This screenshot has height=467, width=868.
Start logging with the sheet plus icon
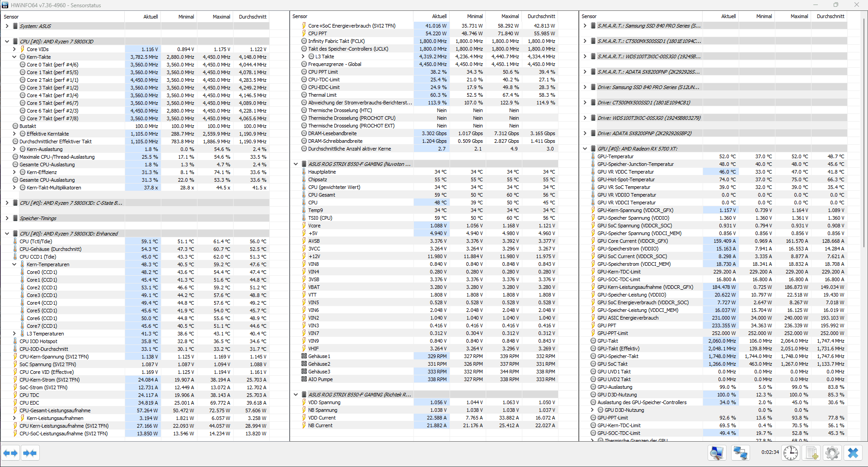pyautogui.click(x=812, y=453)
